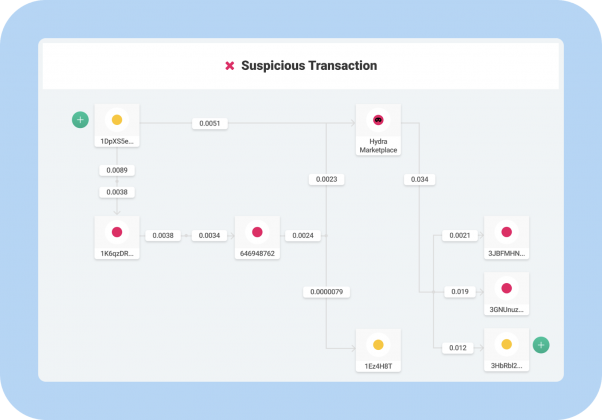Viewport: 602px width, 420px height.
Task: Click the red X suspicious marker icon
Action: [x=230, y=66]
